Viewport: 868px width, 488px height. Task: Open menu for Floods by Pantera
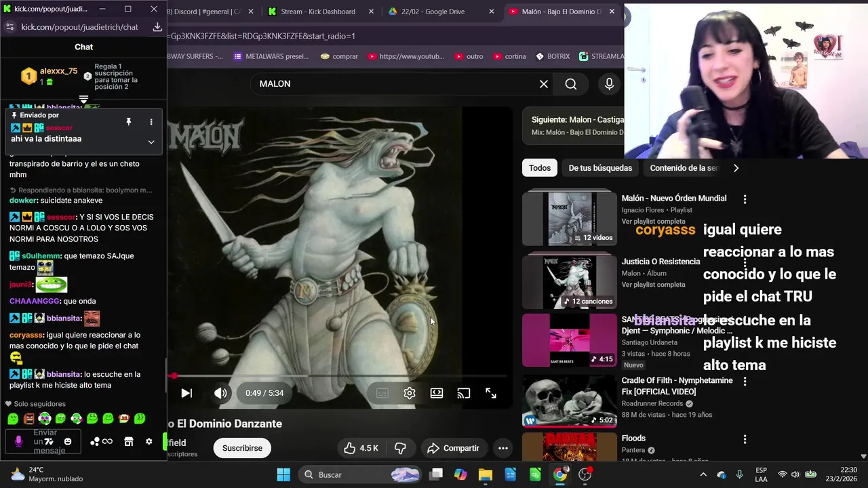pos(745,439)
